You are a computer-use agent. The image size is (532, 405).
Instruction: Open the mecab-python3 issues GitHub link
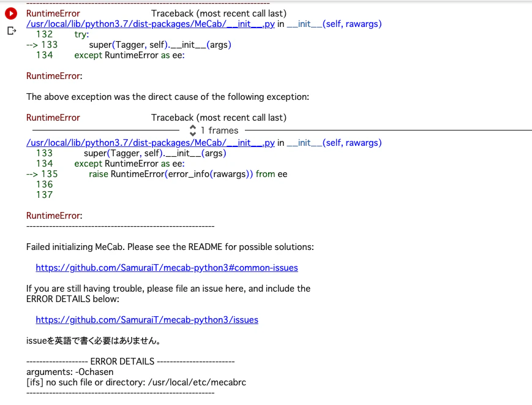click(147, 320)
